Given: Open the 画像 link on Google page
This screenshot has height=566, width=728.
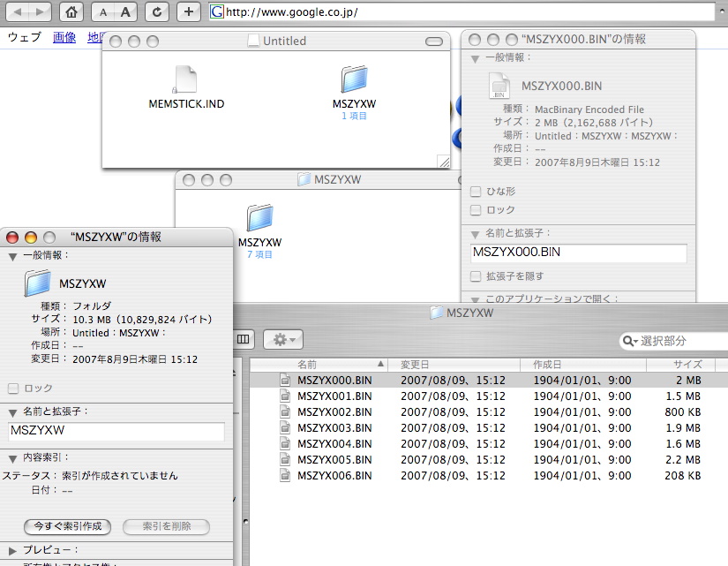Looking at the screenshot, I should tap(64, 37).
